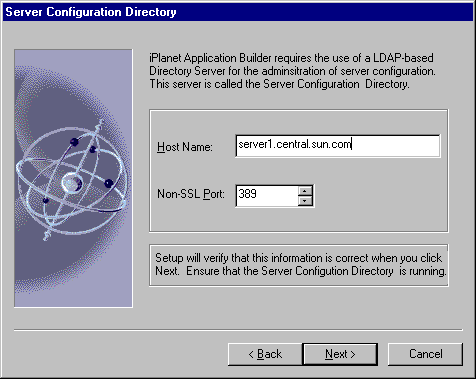Click the Next button
The height and width of the screenshot is (379, 476).
click(x=340, y=354)
